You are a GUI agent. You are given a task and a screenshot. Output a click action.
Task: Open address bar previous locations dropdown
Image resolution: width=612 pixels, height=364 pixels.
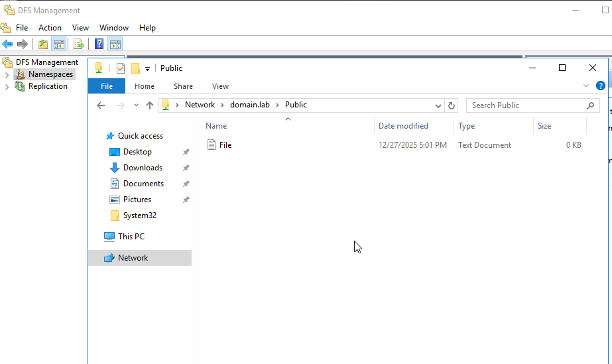(438, 105)
